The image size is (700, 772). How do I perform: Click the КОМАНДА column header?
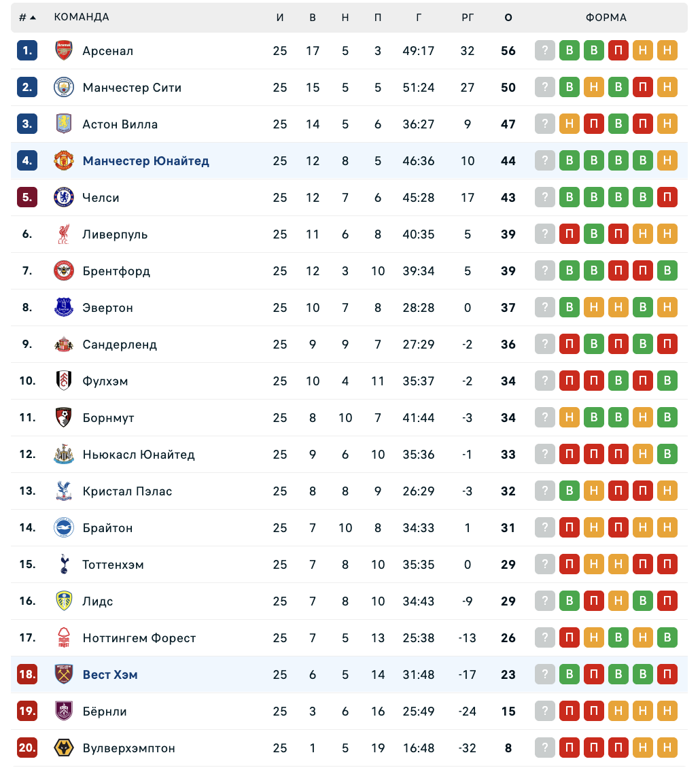click(x=82, y=18)
